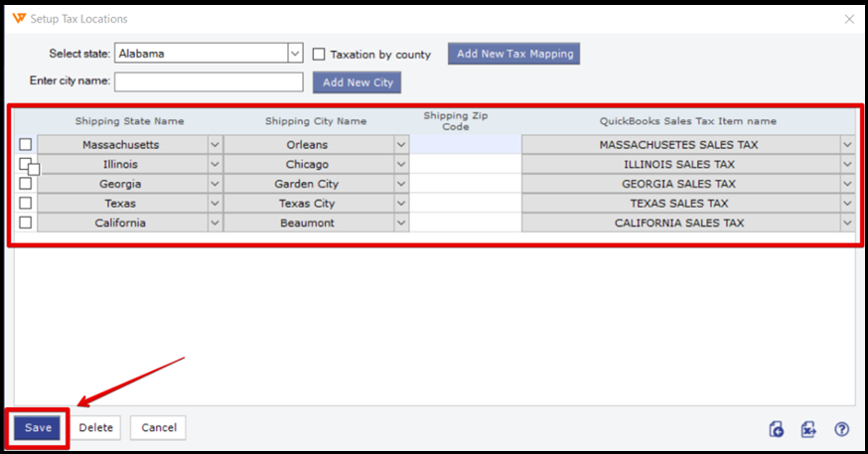The image size is (868, 454).
Task: Expand the Georgia state name dropdown
Action: (x=215, y=184)
